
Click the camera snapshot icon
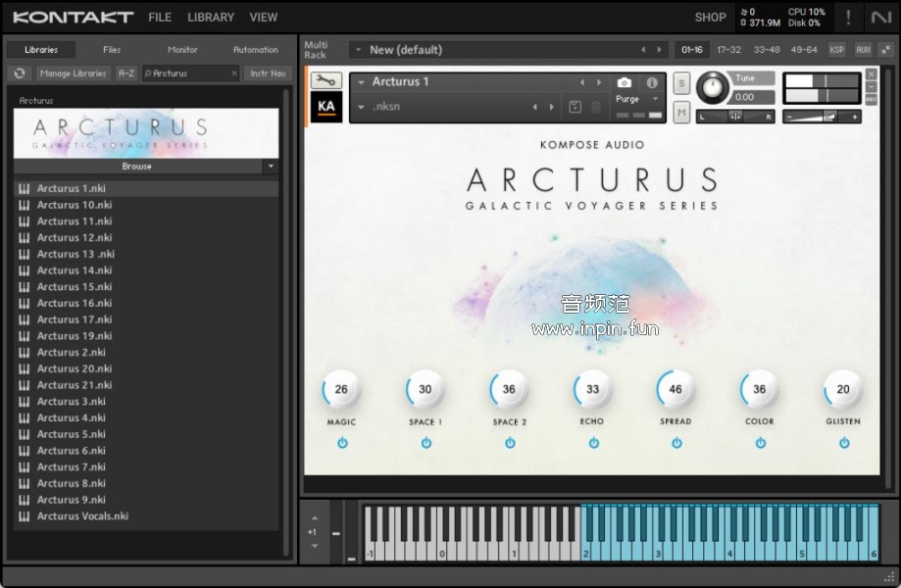coord(625,83)
